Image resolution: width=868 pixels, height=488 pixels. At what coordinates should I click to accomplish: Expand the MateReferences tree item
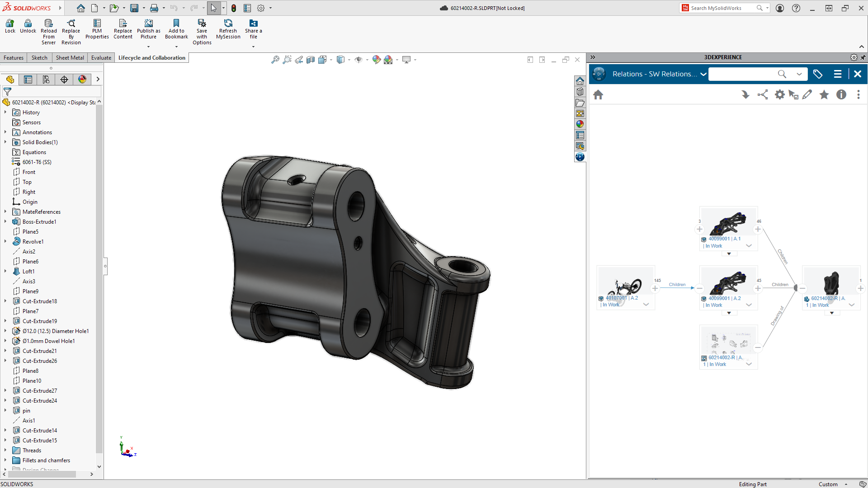[x=5, y=211]
